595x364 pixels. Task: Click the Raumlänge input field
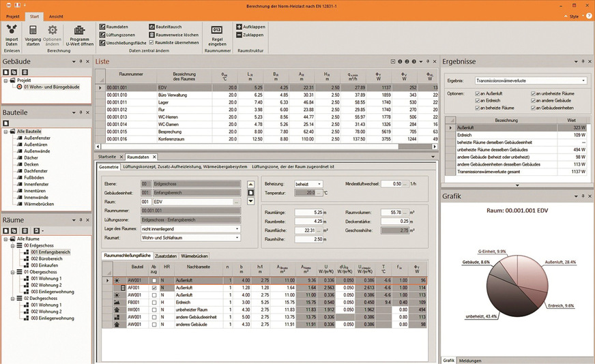click(307, 212)
